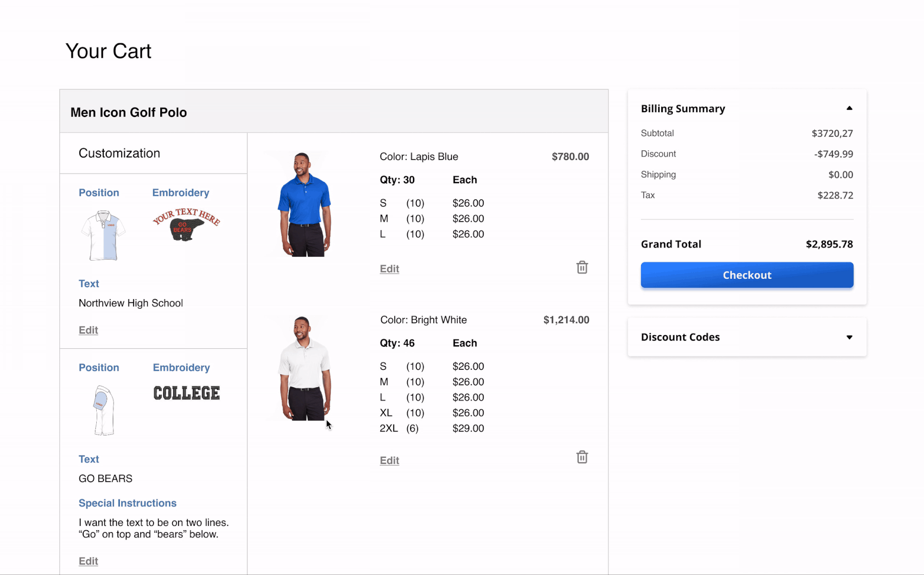Click the sleeve position shirt icon
Screen dimensions: 924x575
[103, 410]
